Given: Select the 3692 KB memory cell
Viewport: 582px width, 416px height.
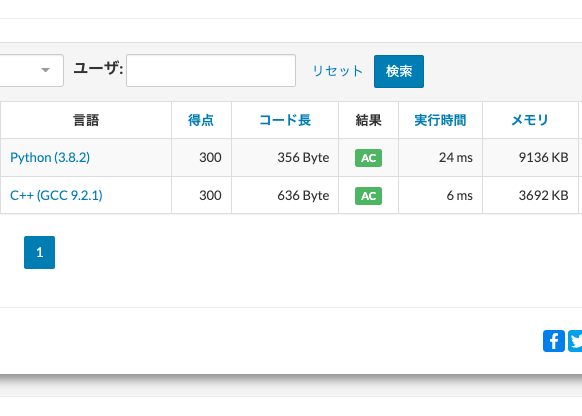Looking at the screenshot, I should pyautogui.click(x=530, y=195).
